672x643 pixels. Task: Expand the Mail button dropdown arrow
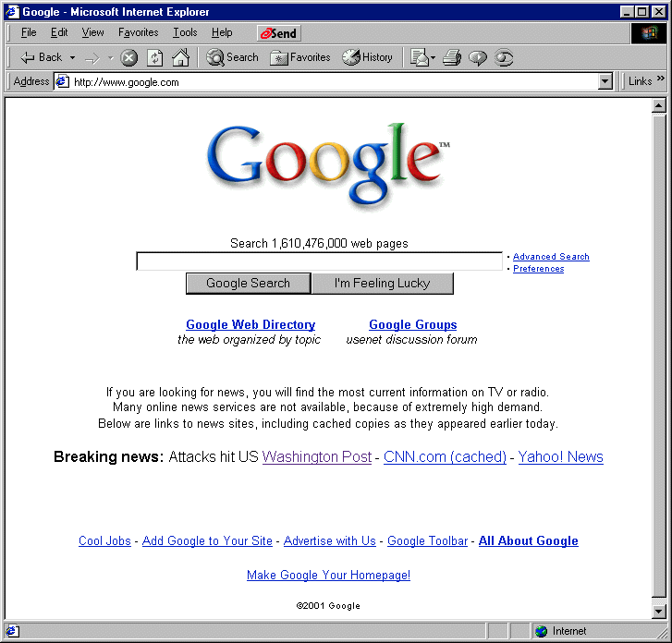(433, 58)
